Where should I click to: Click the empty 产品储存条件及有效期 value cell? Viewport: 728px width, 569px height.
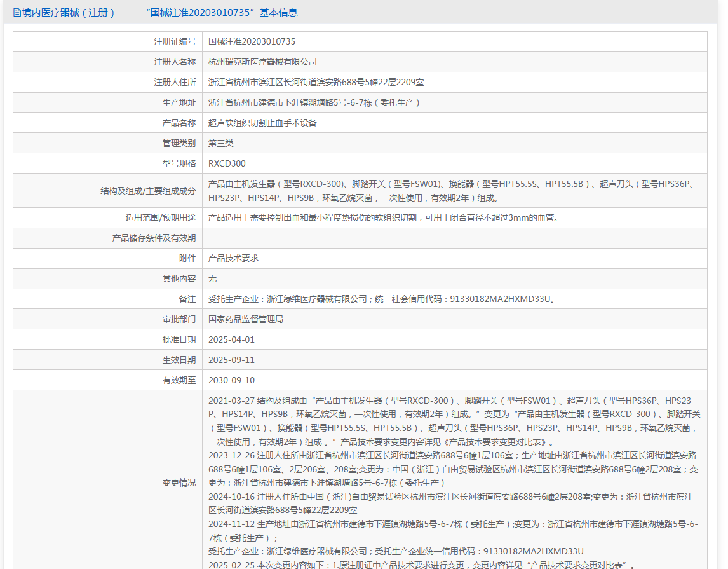point(454,238)
